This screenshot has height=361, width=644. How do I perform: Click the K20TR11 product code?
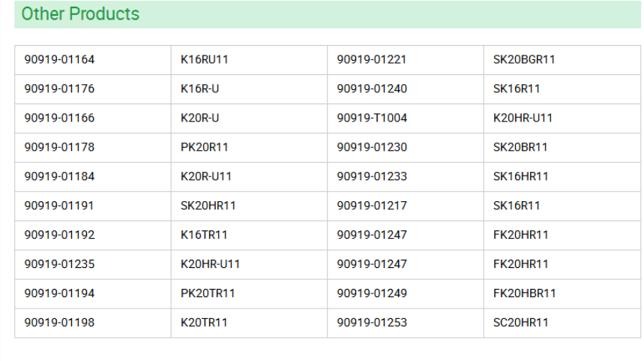204,323
